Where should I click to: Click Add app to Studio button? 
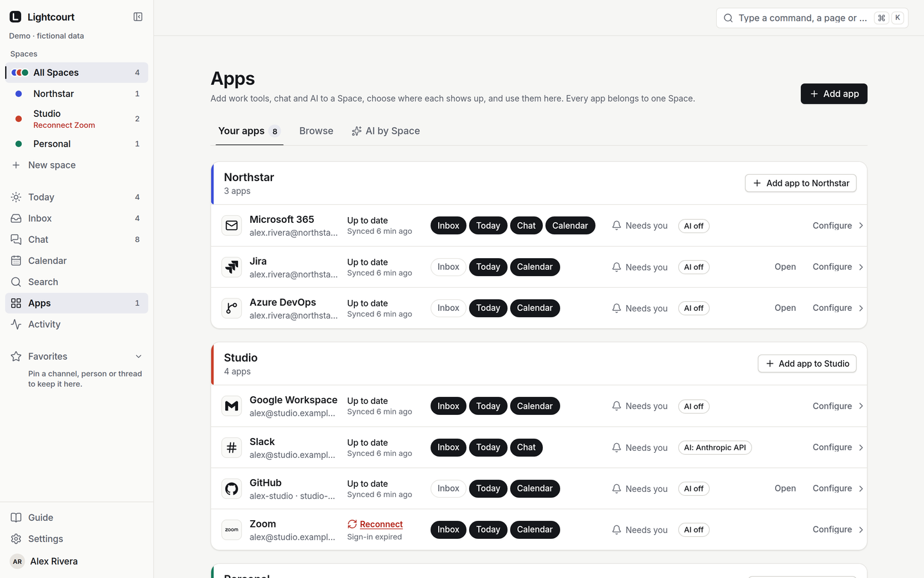(807, 363)
